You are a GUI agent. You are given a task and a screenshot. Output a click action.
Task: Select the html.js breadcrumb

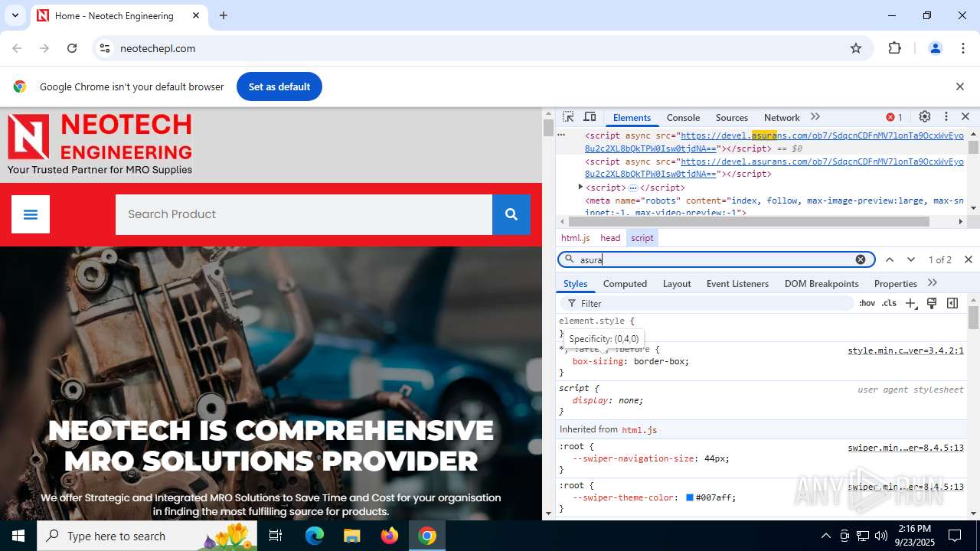[x=576, y=238]
